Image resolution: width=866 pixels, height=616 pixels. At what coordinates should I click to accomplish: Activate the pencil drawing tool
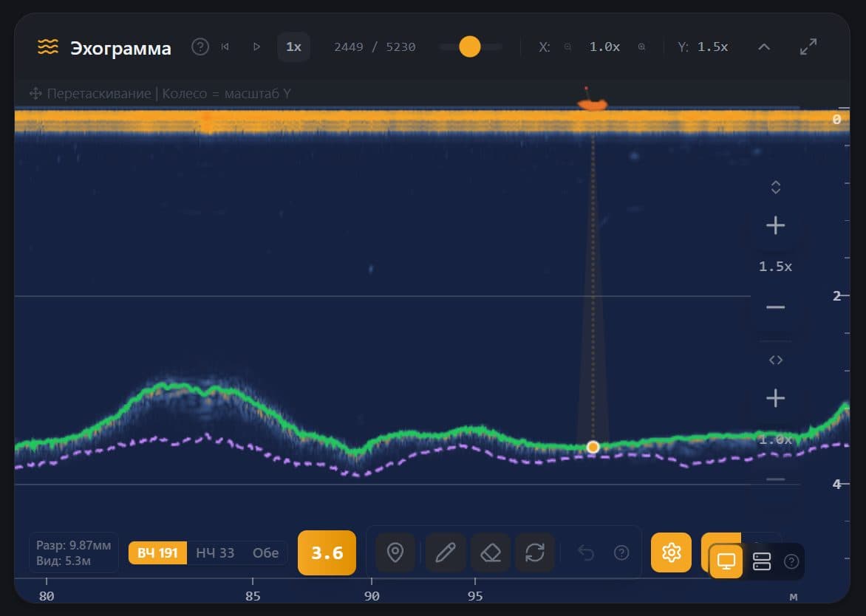pyautogui.click(x=445, y=552)
